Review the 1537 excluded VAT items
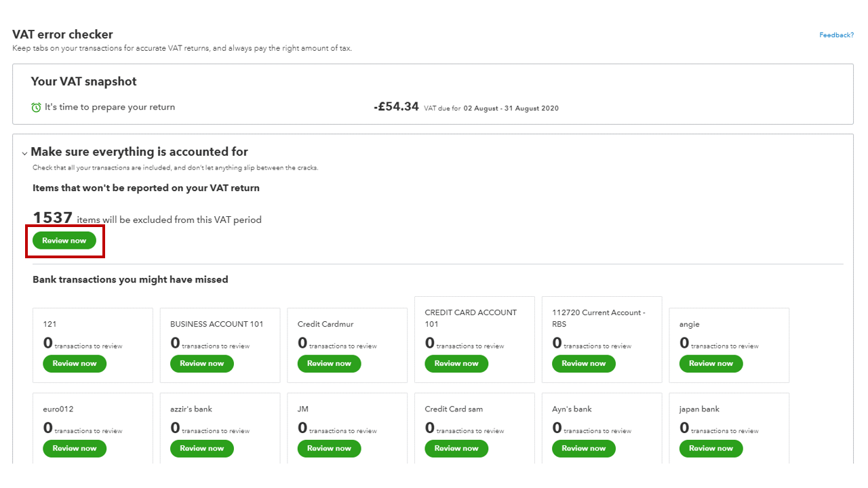This screenshot has height=488, width=868. [x=64, y=241]
